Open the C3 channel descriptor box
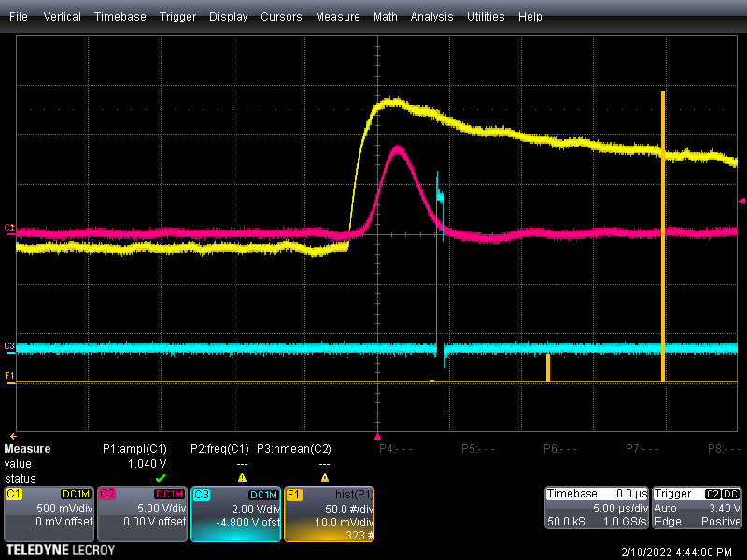 point(235,514)
